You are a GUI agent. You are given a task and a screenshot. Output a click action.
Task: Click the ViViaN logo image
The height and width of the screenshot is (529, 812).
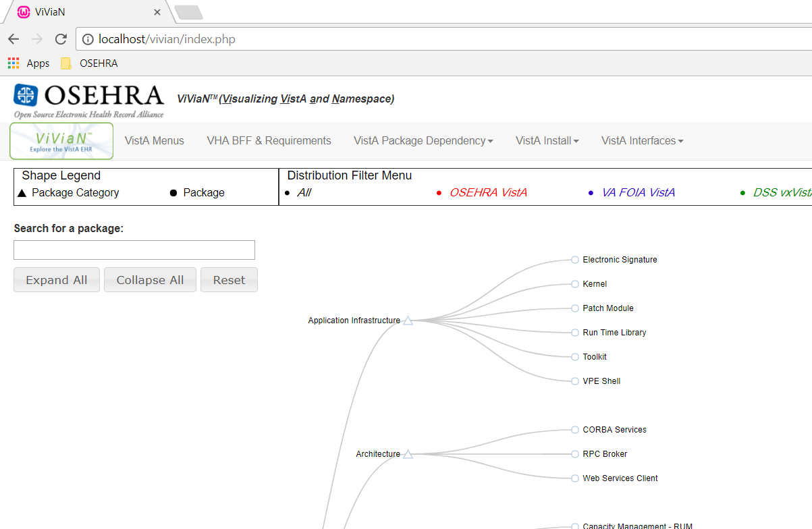pos(61,141)
